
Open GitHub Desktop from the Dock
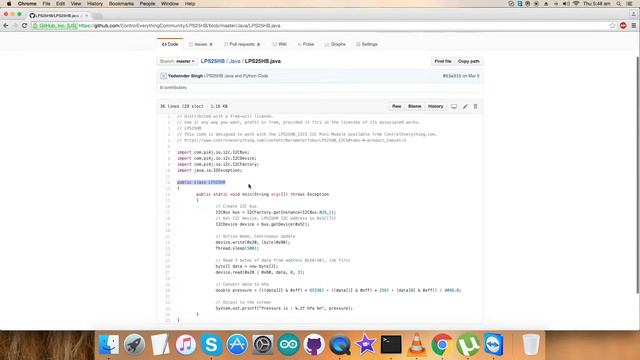[314, 344]
